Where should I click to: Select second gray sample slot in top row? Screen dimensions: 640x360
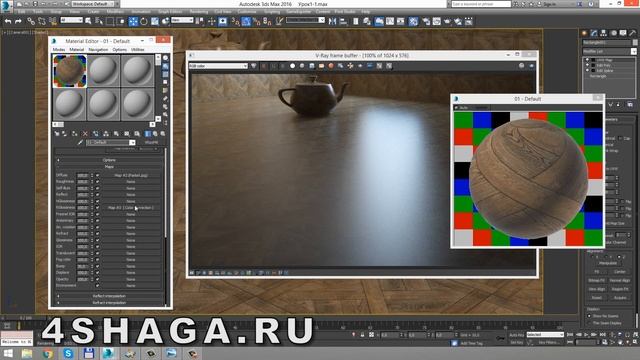click(x=103, y=71)
